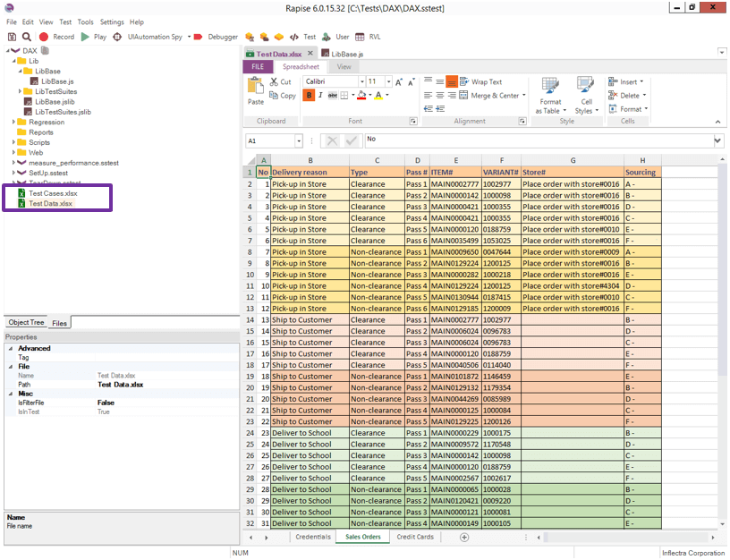The height and width of the screenshot is (560, 730).
Task: Click the add new sheet plus icon
Action: (x=464, y=538)
